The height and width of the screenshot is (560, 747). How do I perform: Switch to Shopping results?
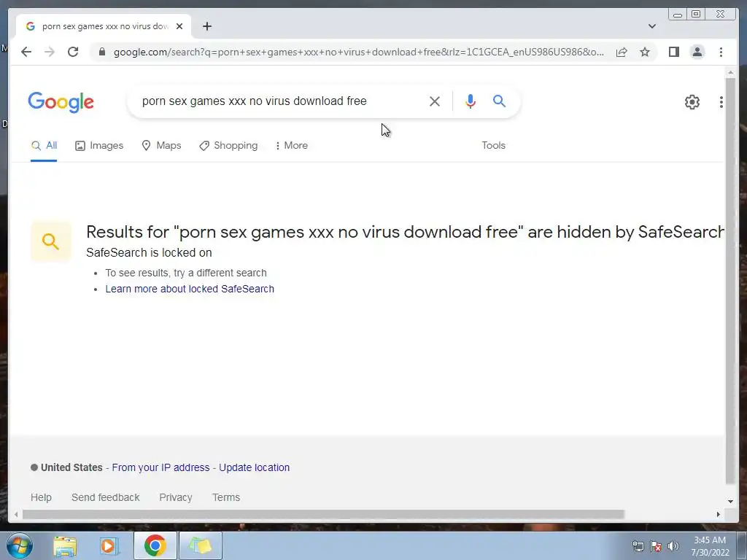228,145
